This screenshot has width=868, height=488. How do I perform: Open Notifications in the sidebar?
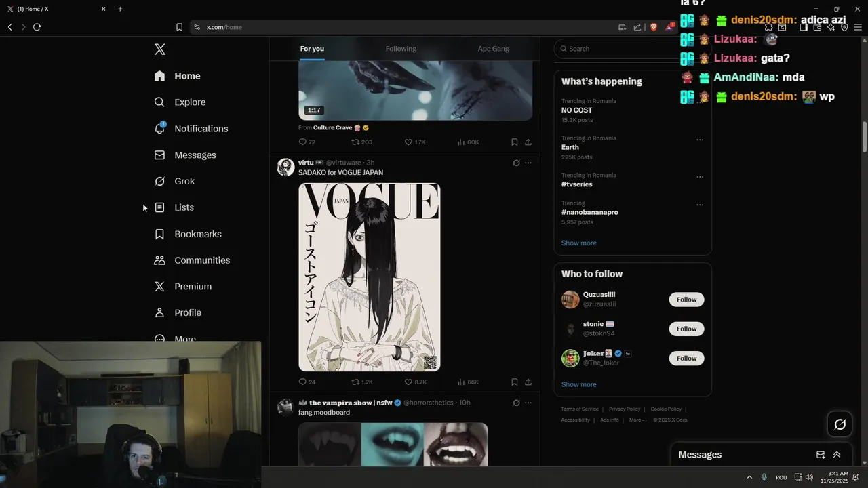[191, 129]
